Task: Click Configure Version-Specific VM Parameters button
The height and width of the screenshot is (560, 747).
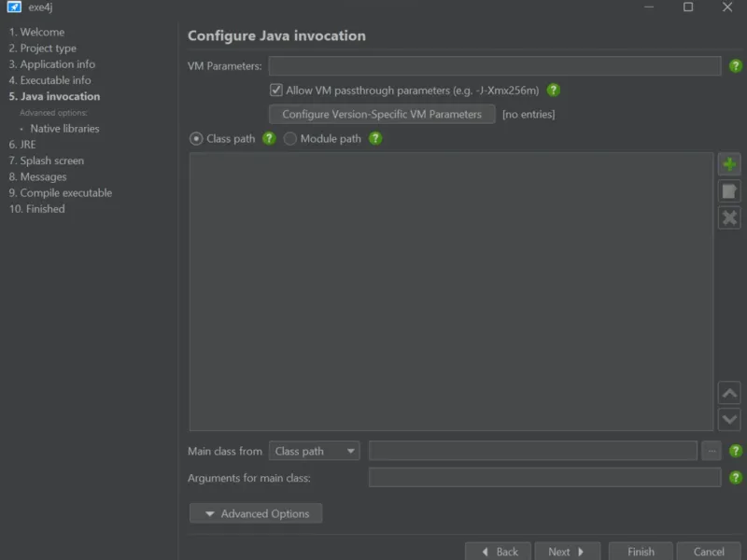Action: (x=382, y=114)
